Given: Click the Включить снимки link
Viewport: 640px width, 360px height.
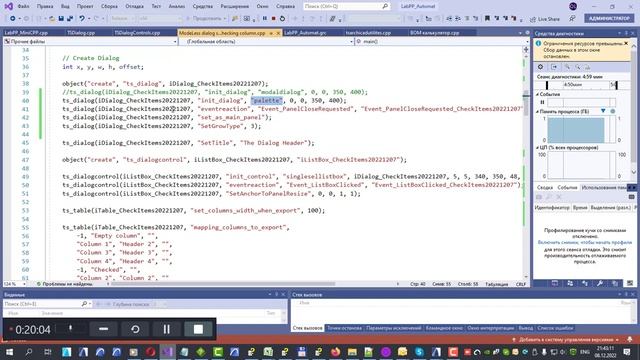Looking at the screenshot, I should (584, 242).
